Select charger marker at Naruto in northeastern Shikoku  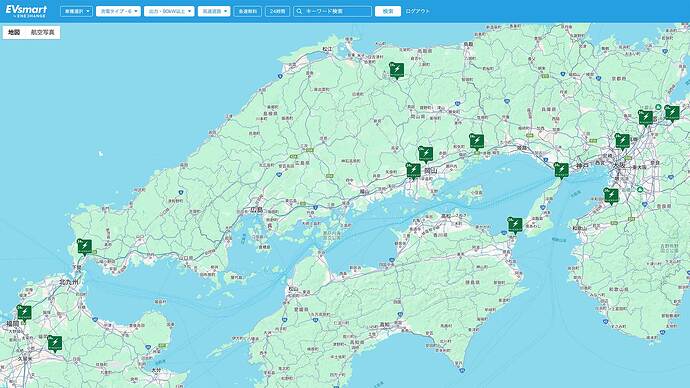tap(515, 225)
